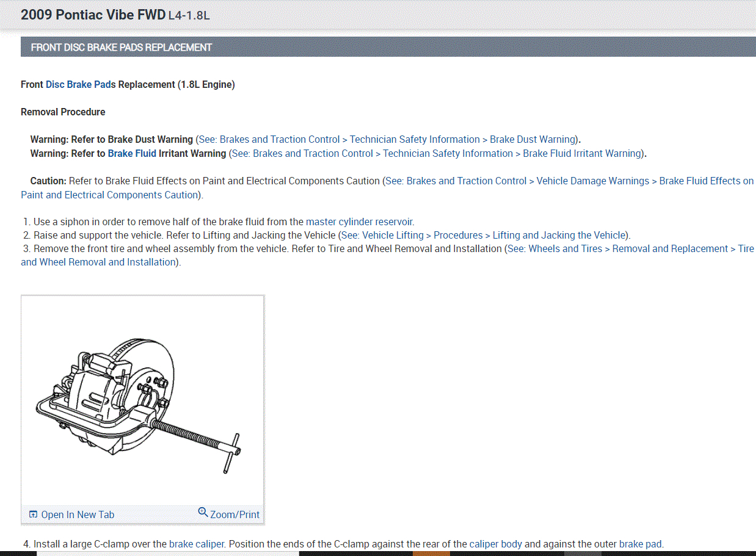The height and width of the screenshot is (556, 756).
Task: Click the Zoom/Print magnifier icon
Action: (203, 512)
